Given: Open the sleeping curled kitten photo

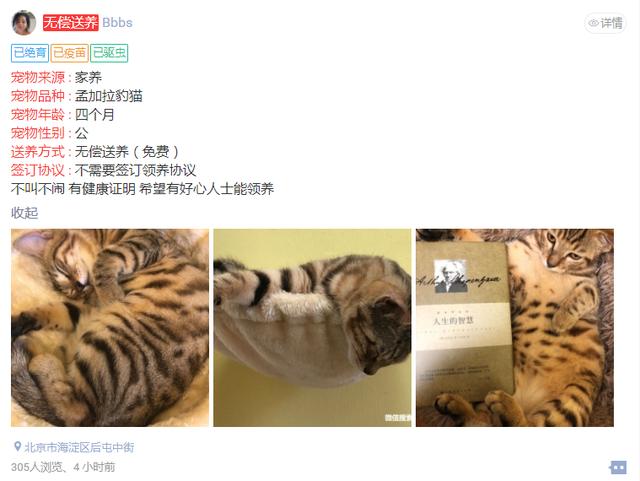Looking at the screenshot, I should coord(110,327).
